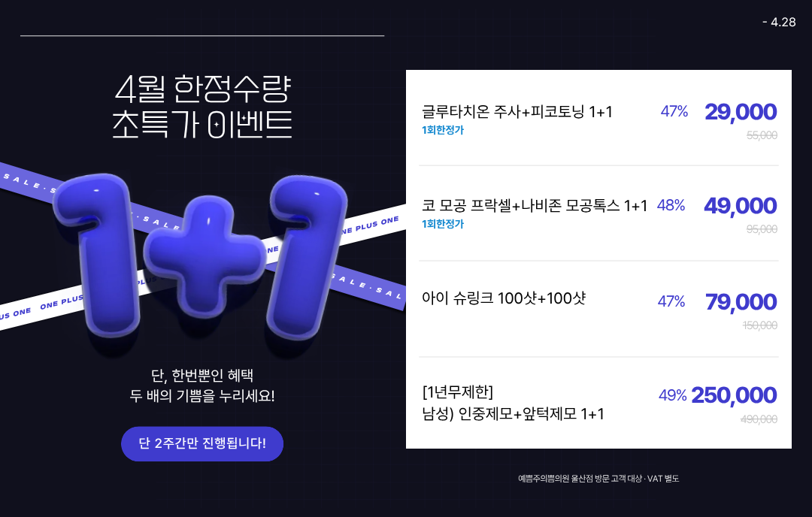Click the 250,000 sale price
Screen dimensions: 812x517
point(734,395)
